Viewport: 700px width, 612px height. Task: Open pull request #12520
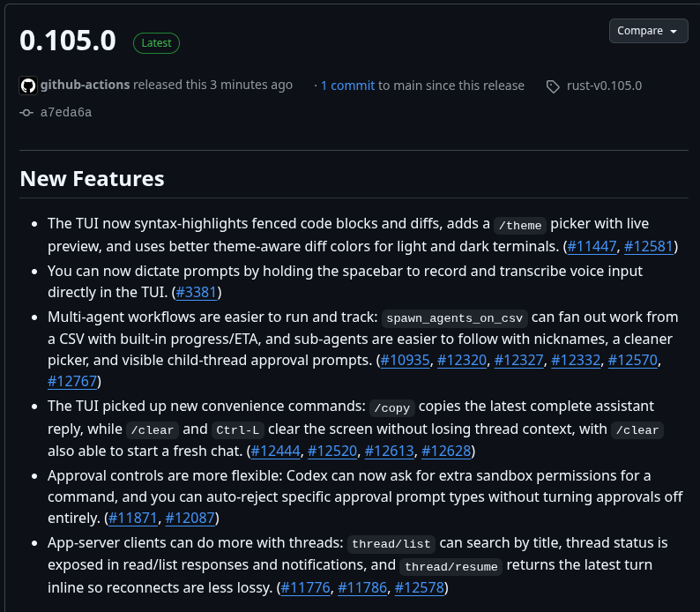coord(332,452)
